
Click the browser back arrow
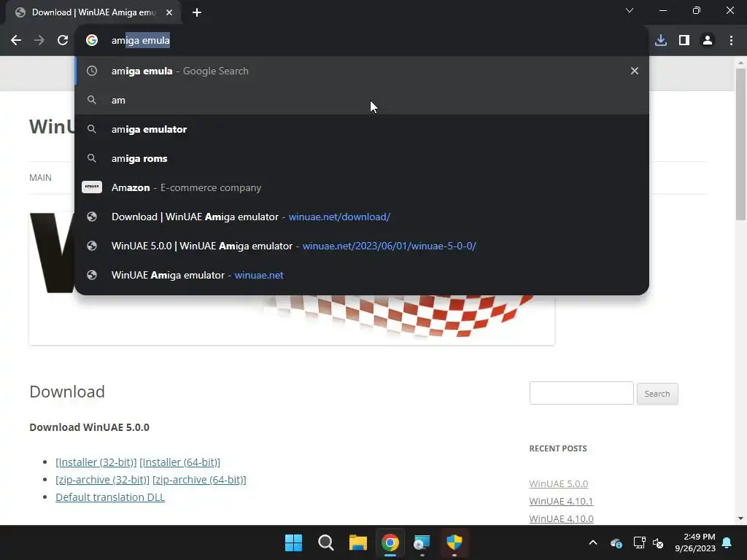tap(16, 41)
